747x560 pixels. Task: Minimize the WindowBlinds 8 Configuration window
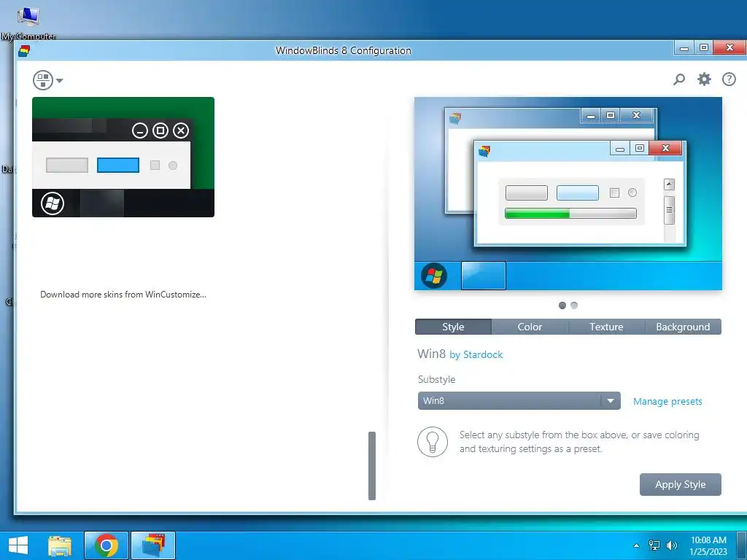click(x=684, y=47)
